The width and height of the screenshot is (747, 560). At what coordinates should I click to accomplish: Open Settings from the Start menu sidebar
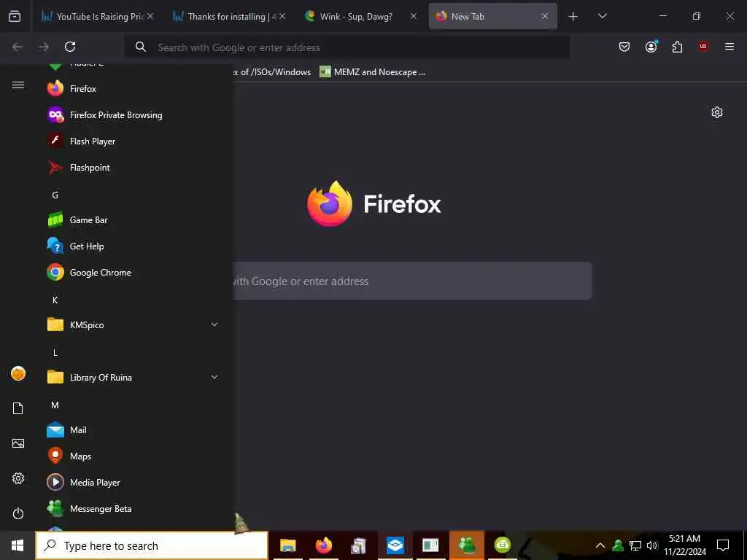[x=18, y=478]
